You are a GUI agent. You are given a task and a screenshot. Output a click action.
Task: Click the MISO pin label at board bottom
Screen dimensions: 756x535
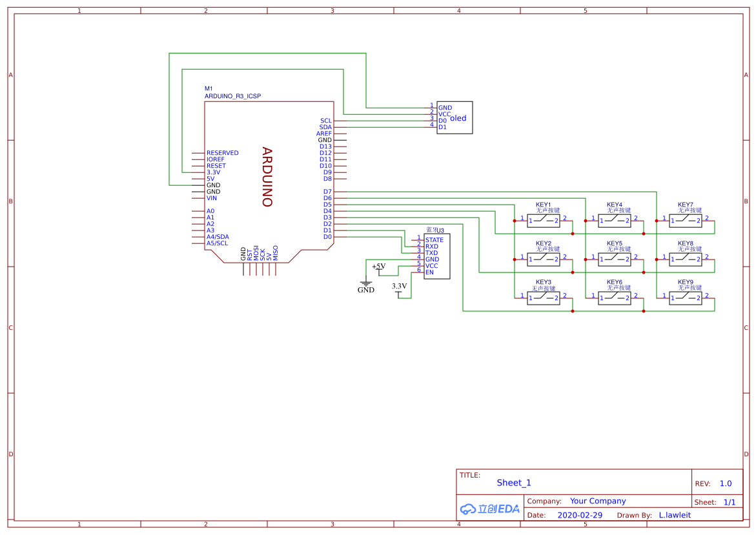pyautogui.click(x=275, y=253)
